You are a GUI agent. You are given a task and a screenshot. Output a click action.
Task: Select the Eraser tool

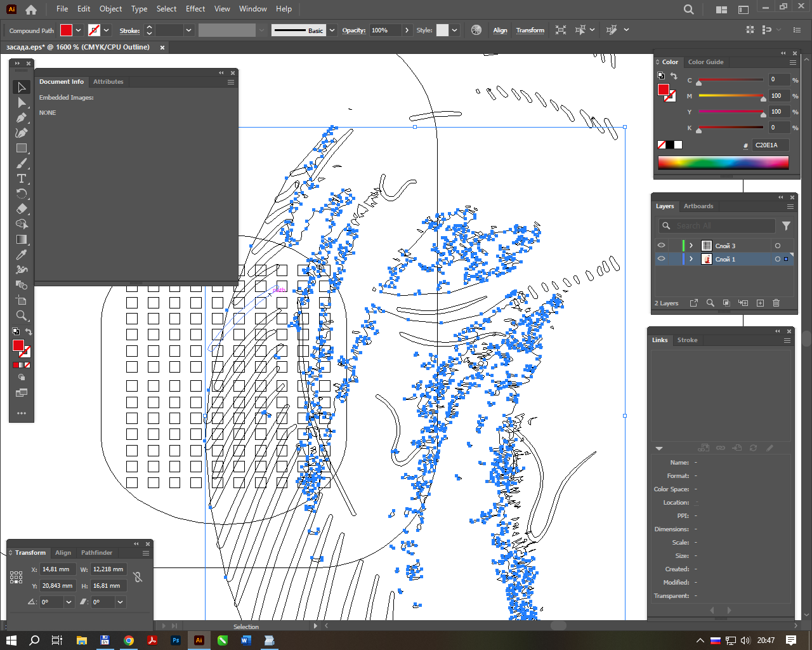pos(22,209)
